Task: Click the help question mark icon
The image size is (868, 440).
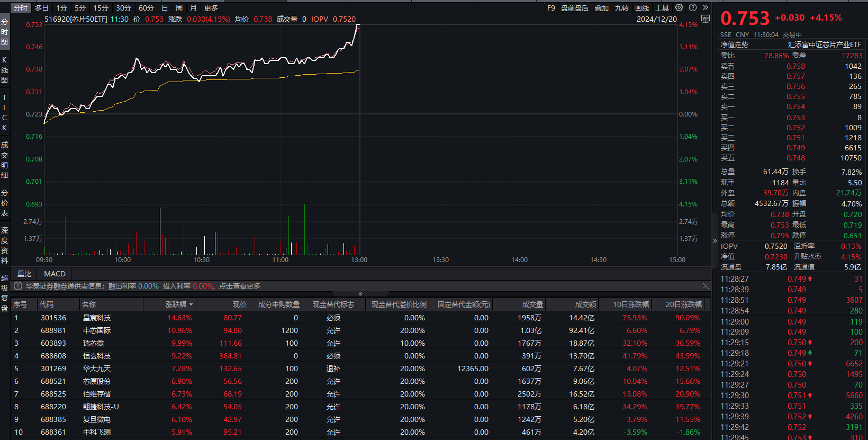Action: click(693, 8)
